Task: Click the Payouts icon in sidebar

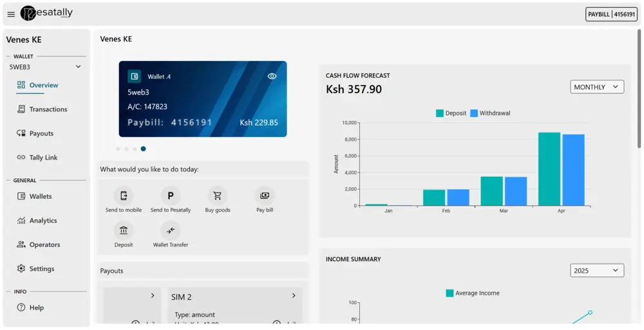Action: point(21,133)
